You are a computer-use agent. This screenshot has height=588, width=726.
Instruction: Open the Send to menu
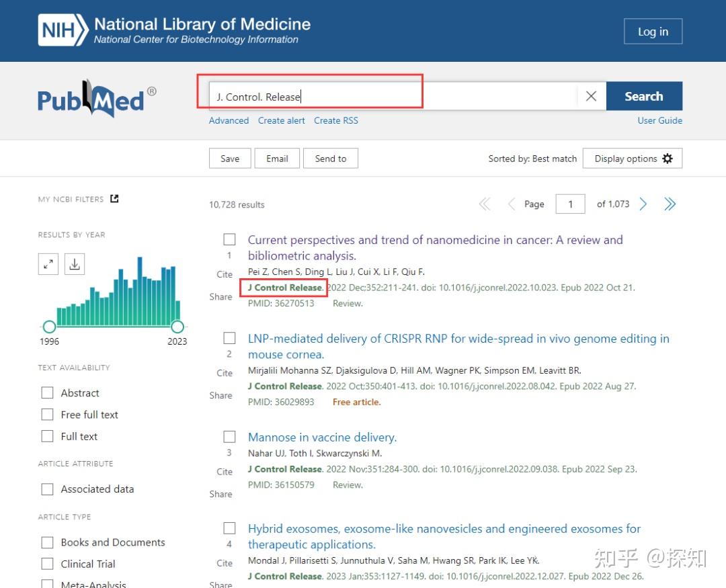tap(331, 159)
